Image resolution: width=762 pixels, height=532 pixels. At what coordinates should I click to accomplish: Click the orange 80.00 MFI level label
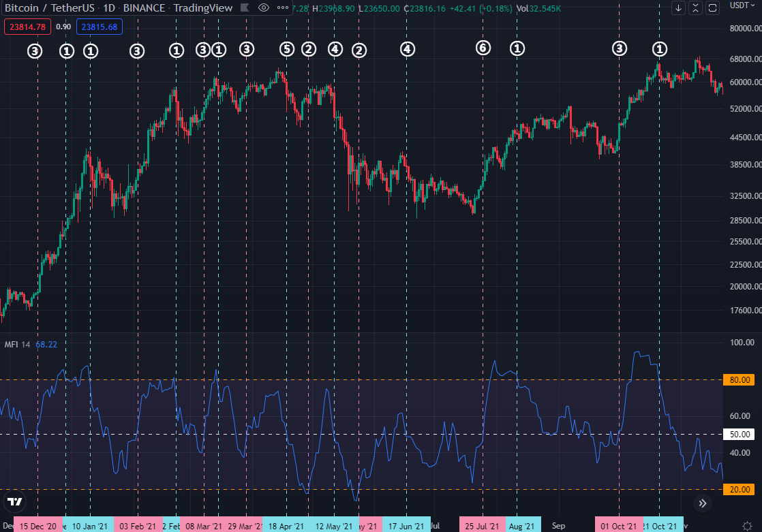[x=739, y=380]
